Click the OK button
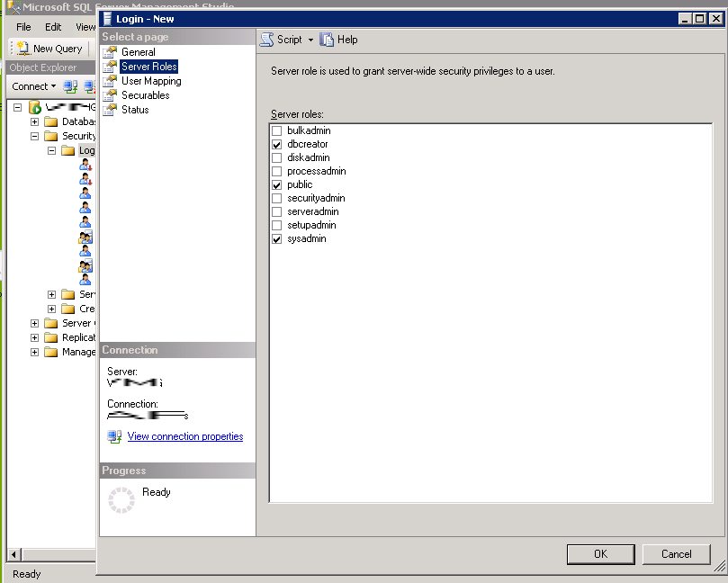Screen dimensions: 728x583 pyautogui.click(x=600, y=554)
